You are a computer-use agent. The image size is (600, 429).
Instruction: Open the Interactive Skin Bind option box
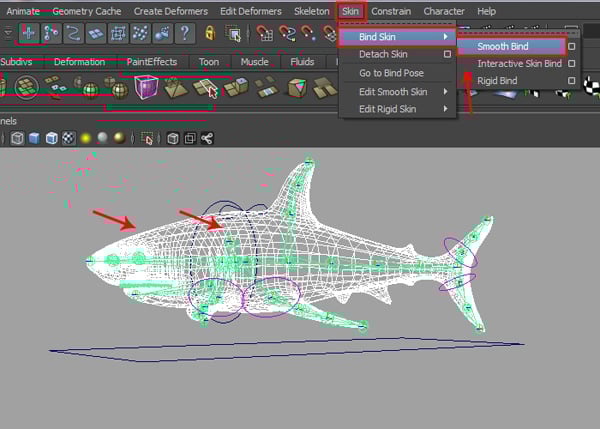[571, 64]
